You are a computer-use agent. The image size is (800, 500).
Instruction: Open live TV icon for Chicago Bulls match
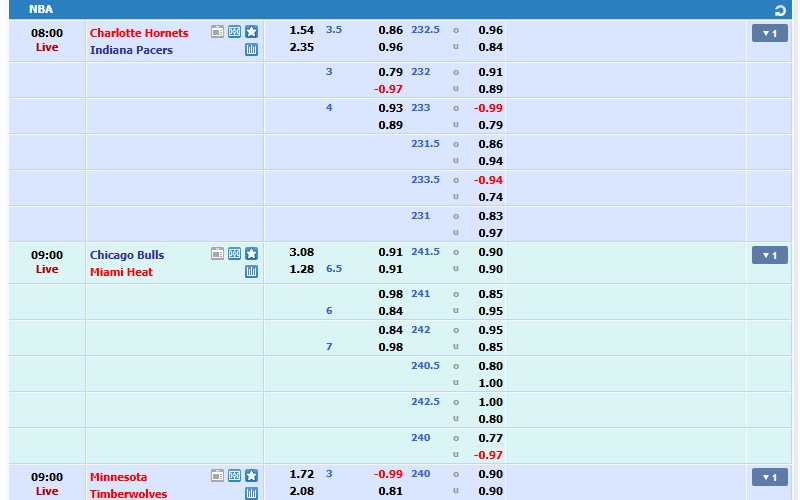coord(217,254)
